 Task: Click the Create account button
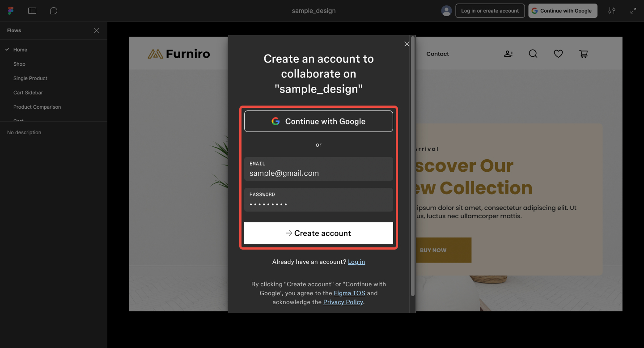318,233
